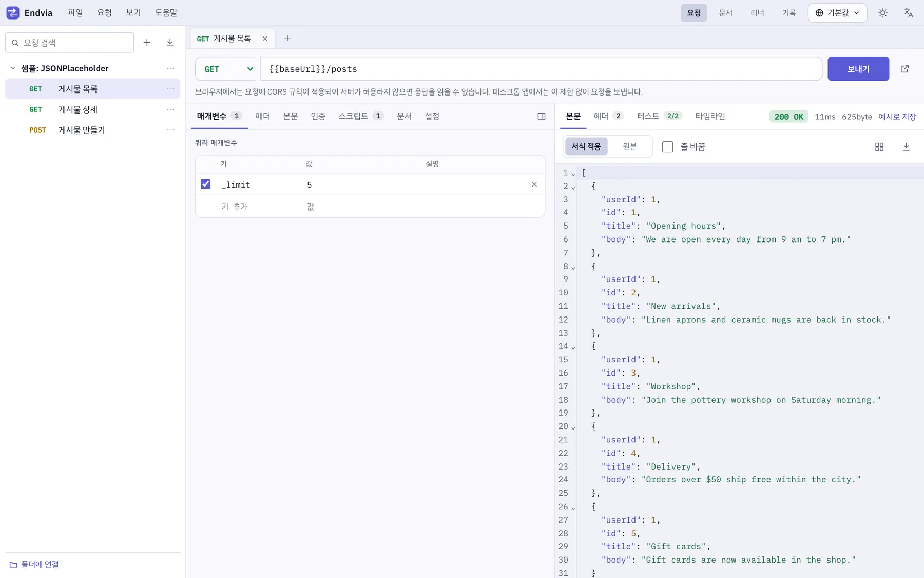Click the new request plus icon in sidebar
The height and width of the screenshot is (578, 924).
(147, 43)
